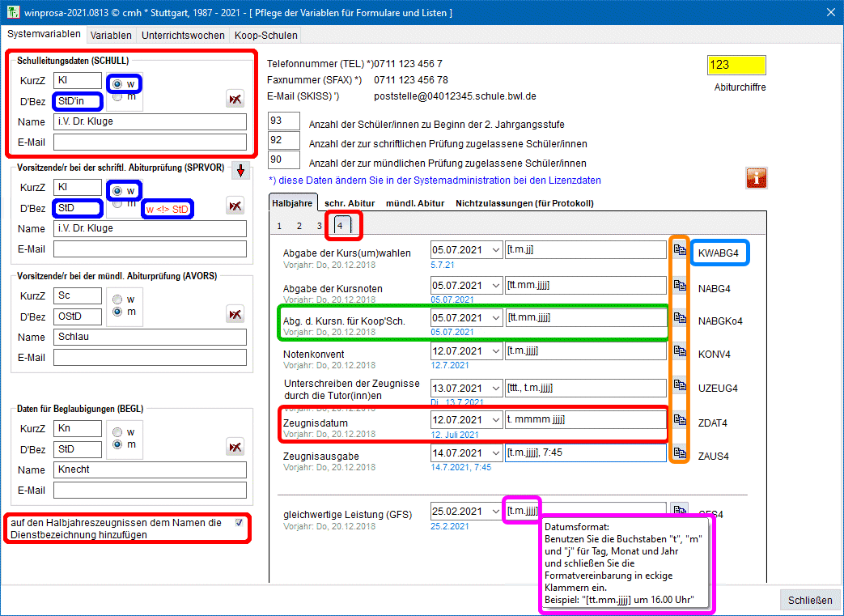844x616 pixels.
Task: Click the red info icon
Action: pos(756,178)
